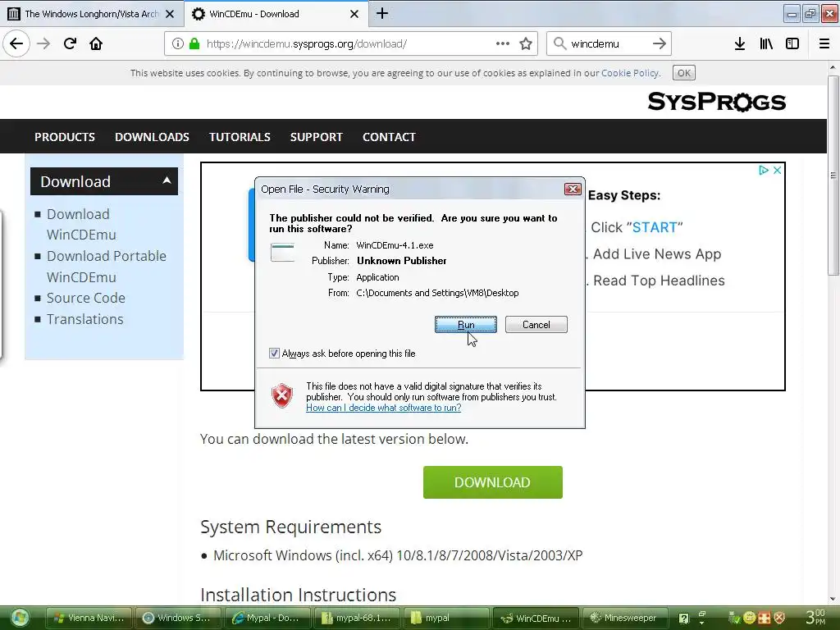Switch to Minesweeper taskbar item
840x630 pixels.
[x=625, y=619]
